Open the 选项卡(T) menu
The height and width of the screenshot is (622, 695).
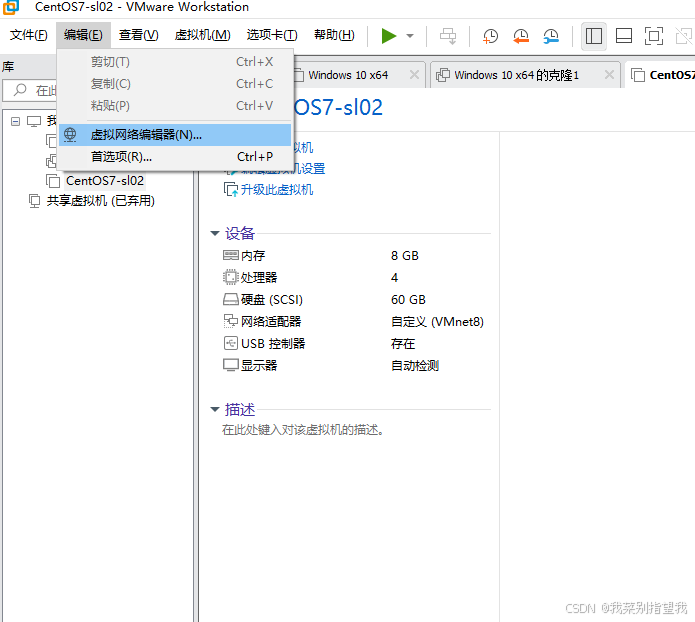pyautogui.click(x=272, y=35)
